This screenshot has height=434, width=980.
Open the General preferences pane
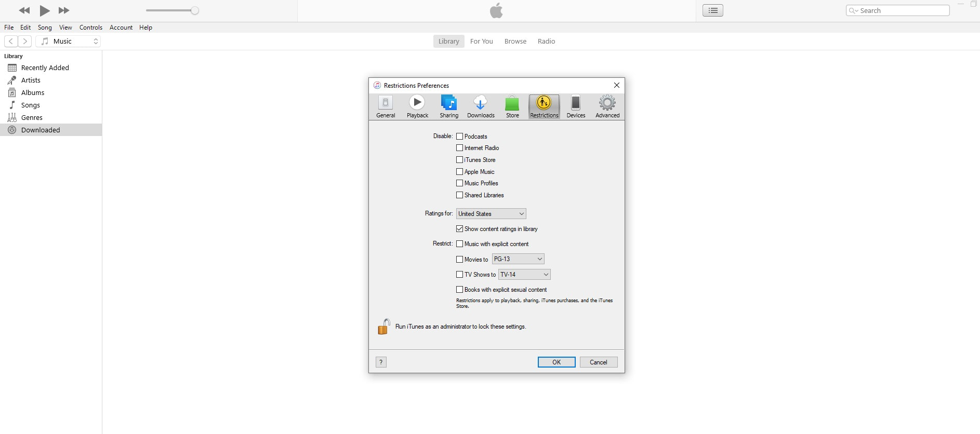click(386, 106)
